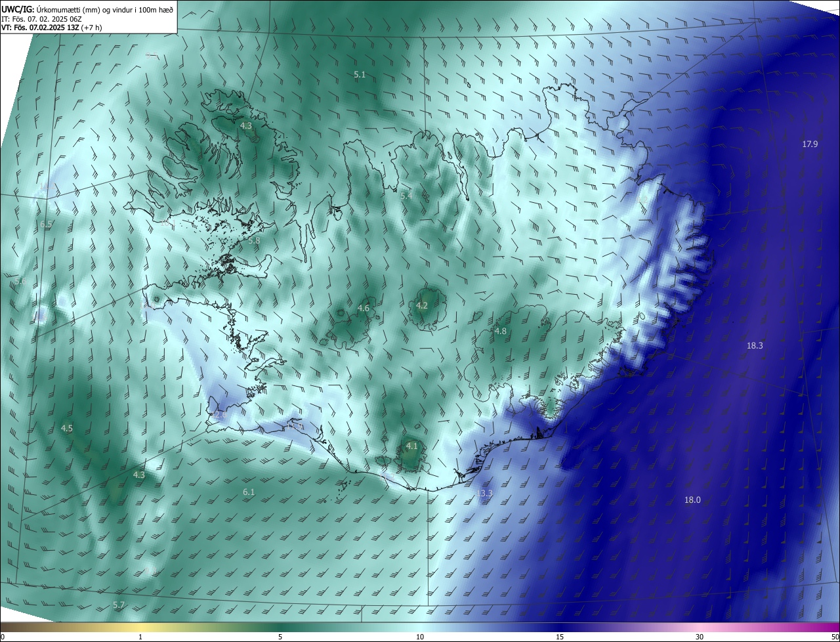
Task: Click the 18.3 value label
Action: tap(755, 345)
